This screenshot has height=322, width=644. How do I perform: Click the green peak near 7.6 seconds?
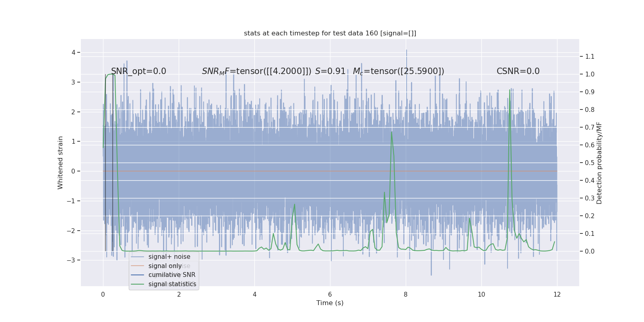[x=392, y=132]
